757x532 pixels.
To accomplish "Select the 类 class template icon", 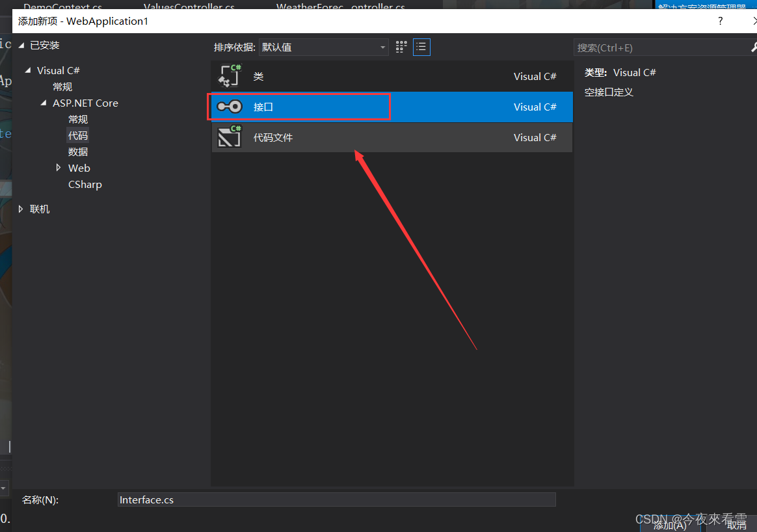I will (230, 76).
